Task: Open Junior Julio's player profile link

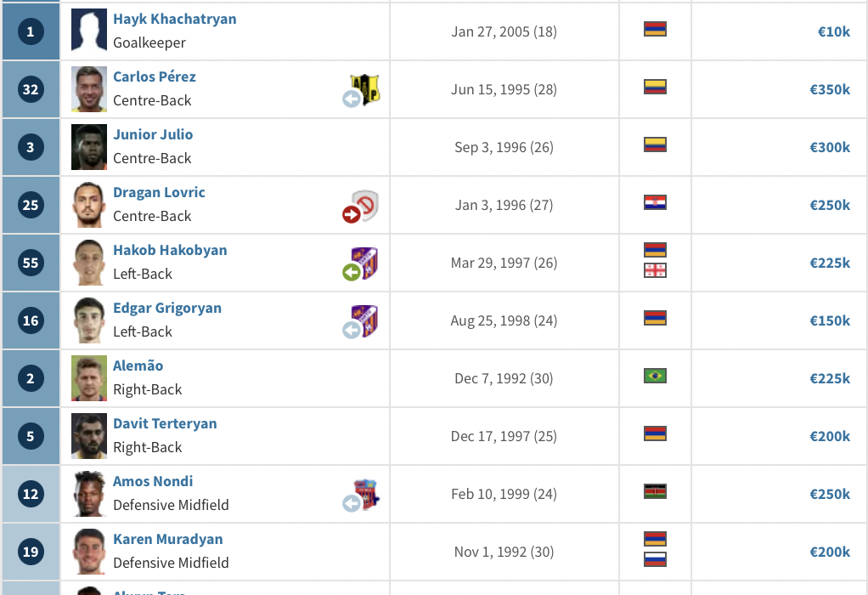Action: [x=153, y=134]
